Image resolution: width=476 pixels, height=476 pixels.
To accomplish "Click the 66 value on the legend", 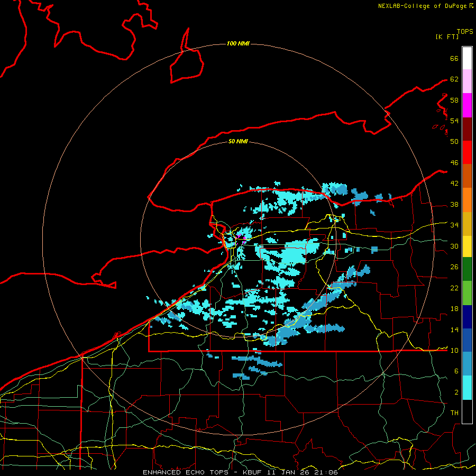I will click(454, 59).
